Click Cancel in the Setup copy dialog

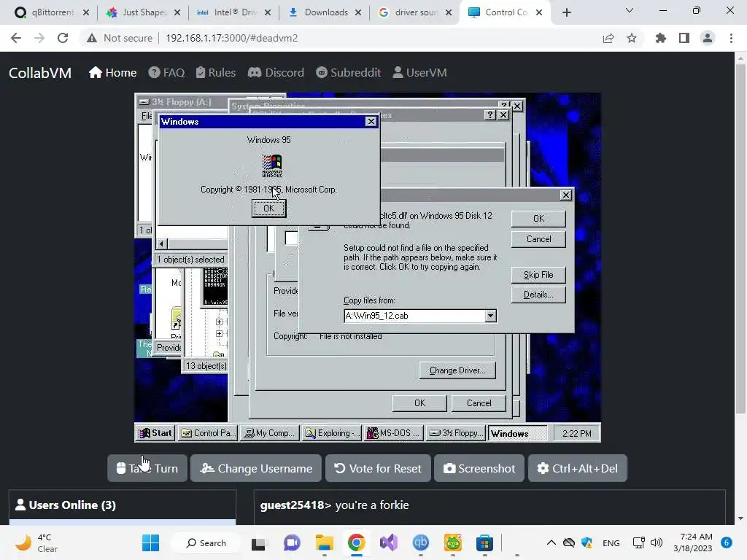538,239
